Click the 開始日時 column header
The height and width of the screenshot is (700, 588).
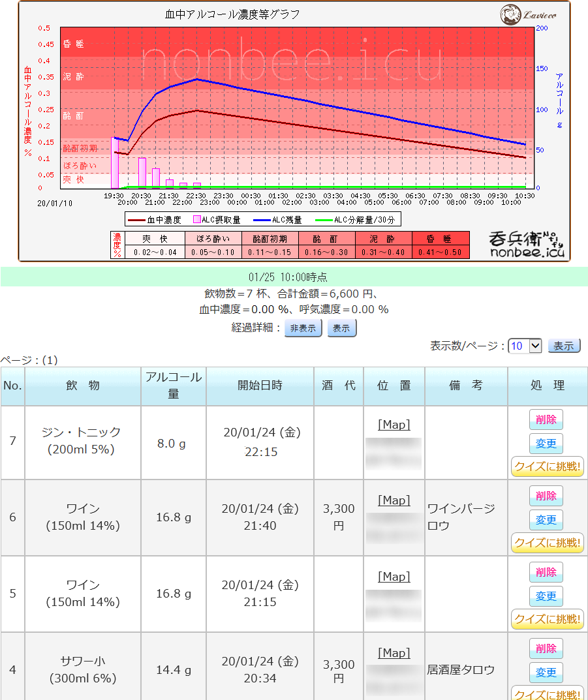260,386
